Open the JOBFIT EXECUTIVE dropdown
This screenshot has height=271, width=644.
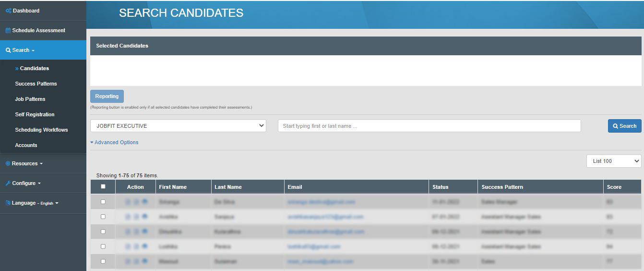click(x=178, y=126)
